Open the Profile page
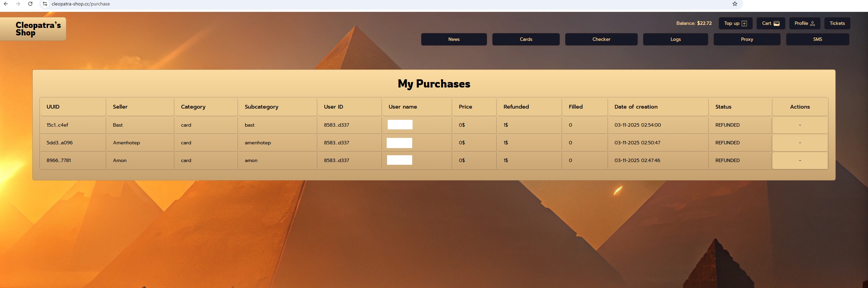This screenshot has width=868, height=288. tap(804, 23)
